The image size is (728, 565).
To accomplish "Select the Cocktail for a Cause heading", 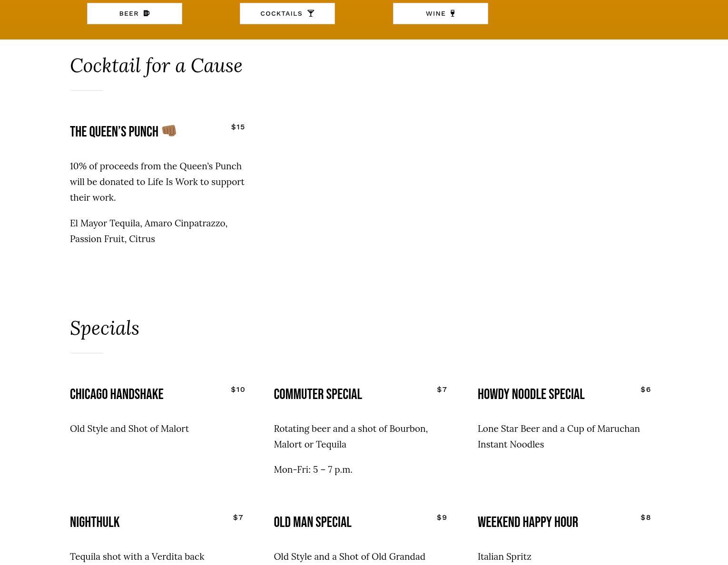I will coord(156,66).
